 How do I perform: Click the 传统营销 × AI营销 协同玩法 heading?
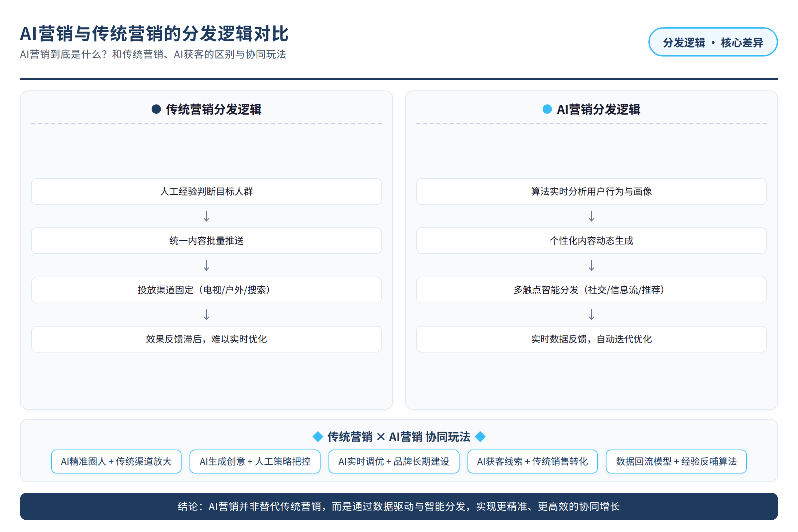(399, 437)
